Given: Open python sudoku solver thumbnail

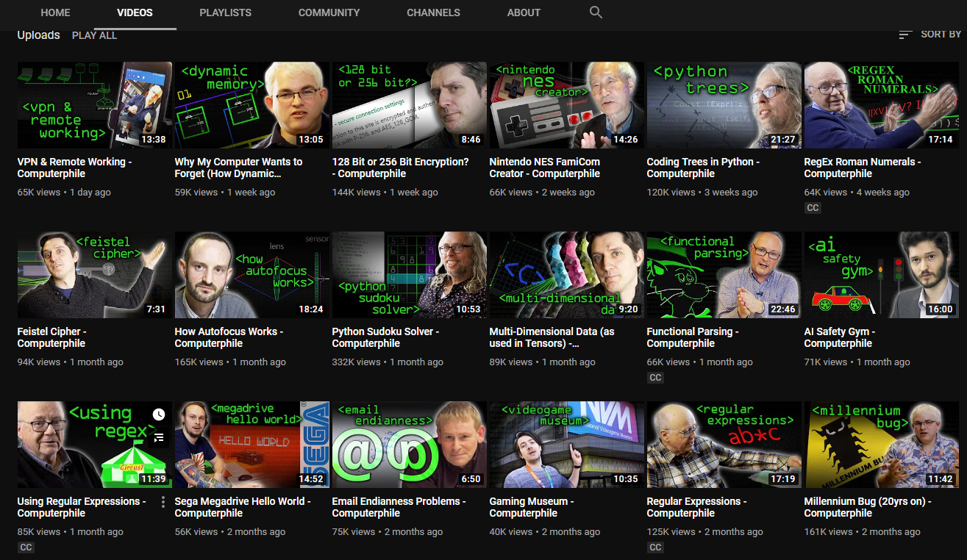Looking at the screenshot, I should pos(410,275).
